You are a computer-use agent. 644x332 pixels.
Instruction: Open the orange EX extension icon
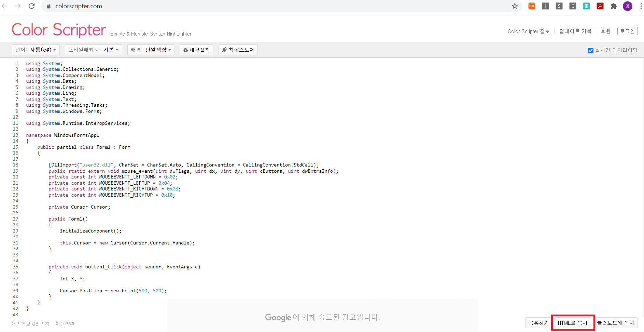click(532, 6)
